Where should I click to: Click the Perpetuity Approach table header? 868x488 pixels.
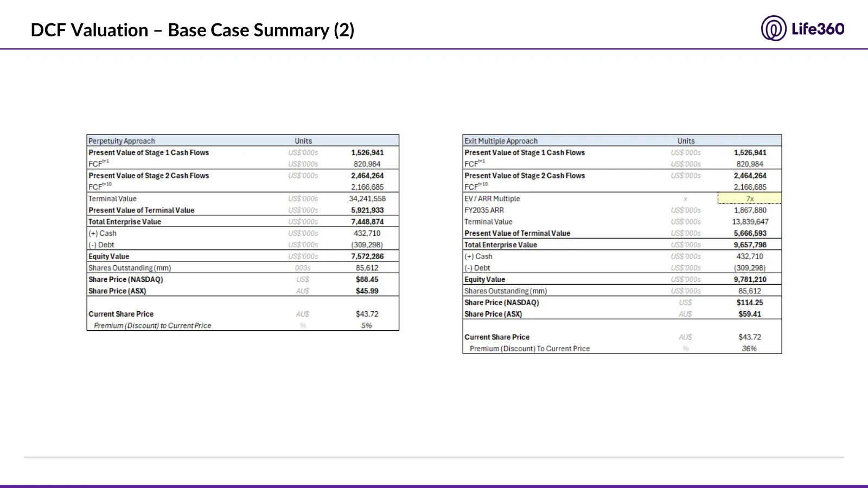pos(122,141)
